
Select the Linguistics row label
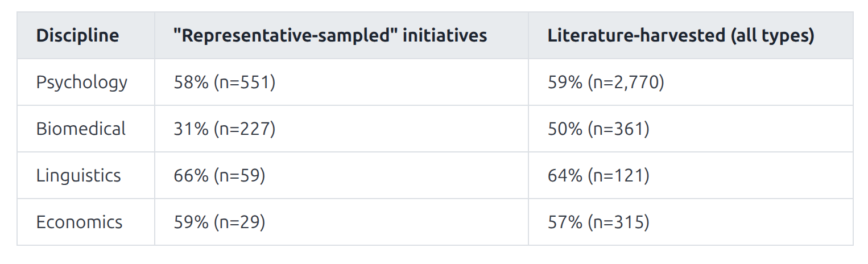tap(78, 175)
